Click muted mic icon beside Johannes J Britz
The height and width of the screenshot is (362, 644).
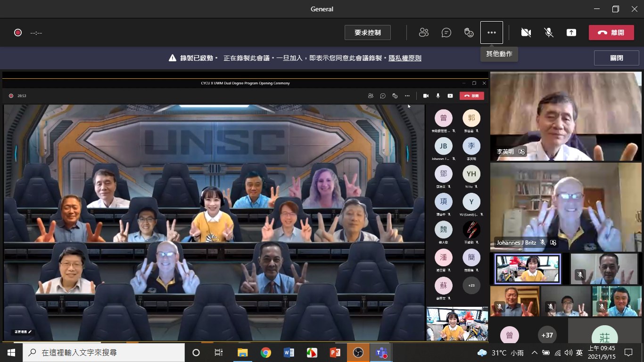pyautogui.click(x=543, y=243)
